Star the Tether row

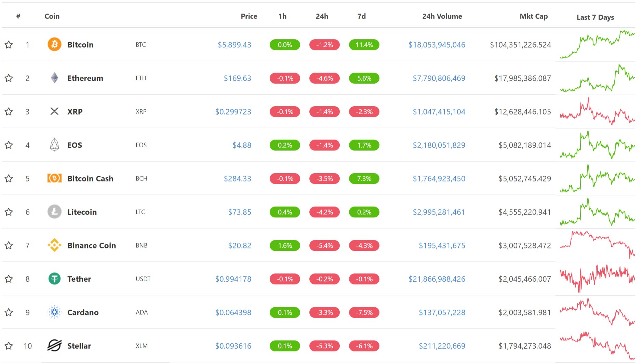pos(9,279)
